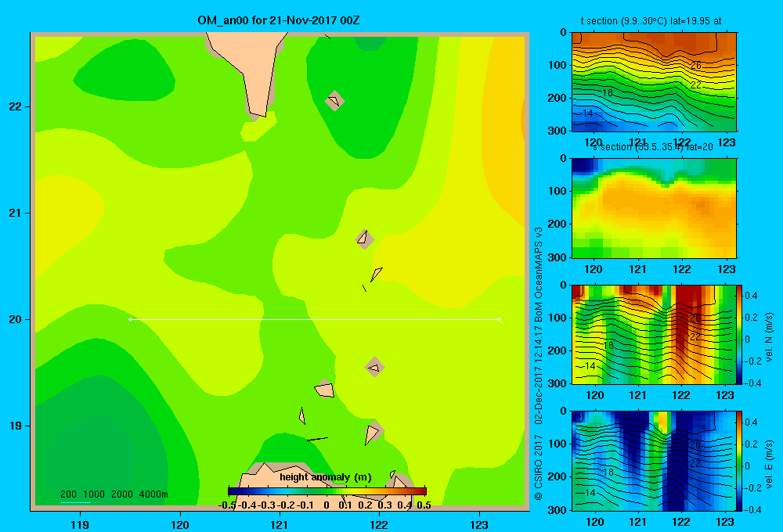783x532 pixels.
Task: Click the 0.2 value on height anomaly scale
Action: click(x=365, y=505)
